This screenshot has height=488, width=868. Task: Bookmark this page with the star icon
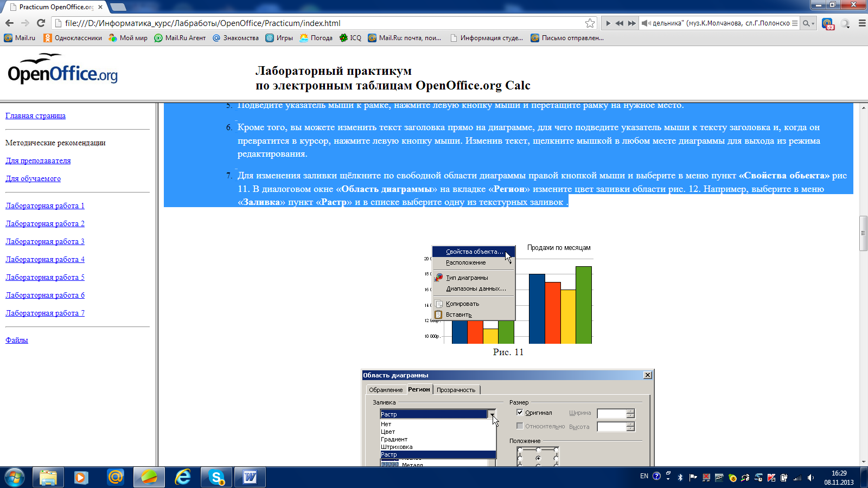[590, 23]
